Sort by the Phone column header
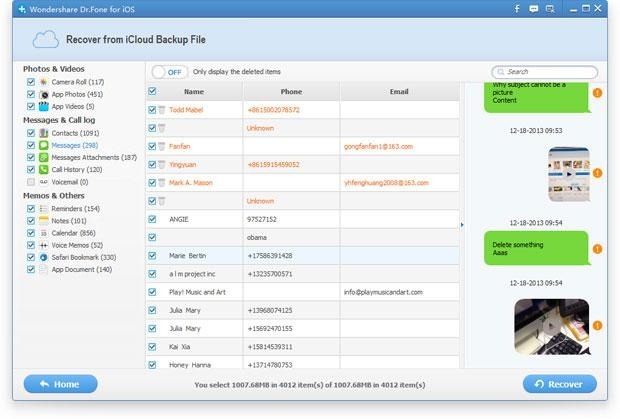This screenshot has width=620, height=419. [291, 91]
